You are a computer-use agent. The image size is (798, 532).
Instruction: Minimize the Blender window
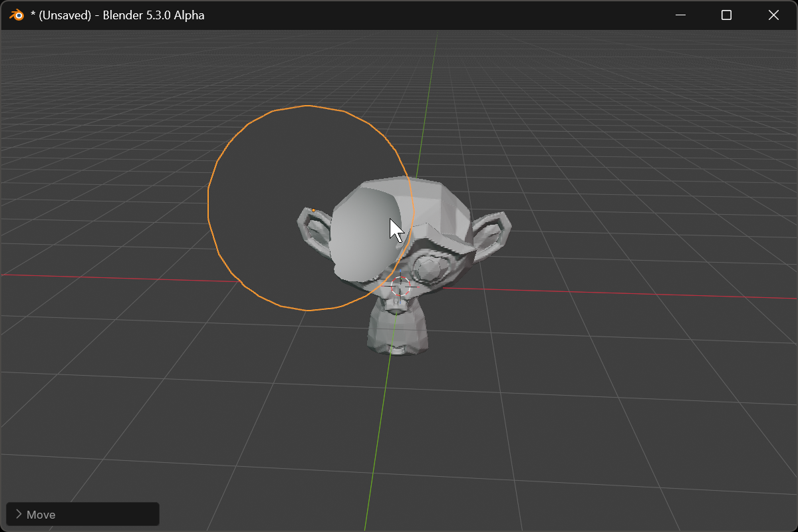coord(680,15)
